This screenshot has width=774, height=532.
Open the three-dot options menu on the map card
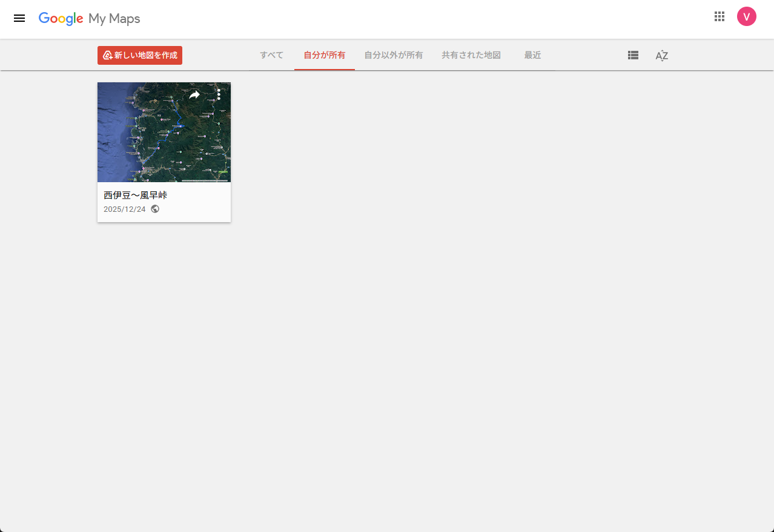tap(218, 94)
